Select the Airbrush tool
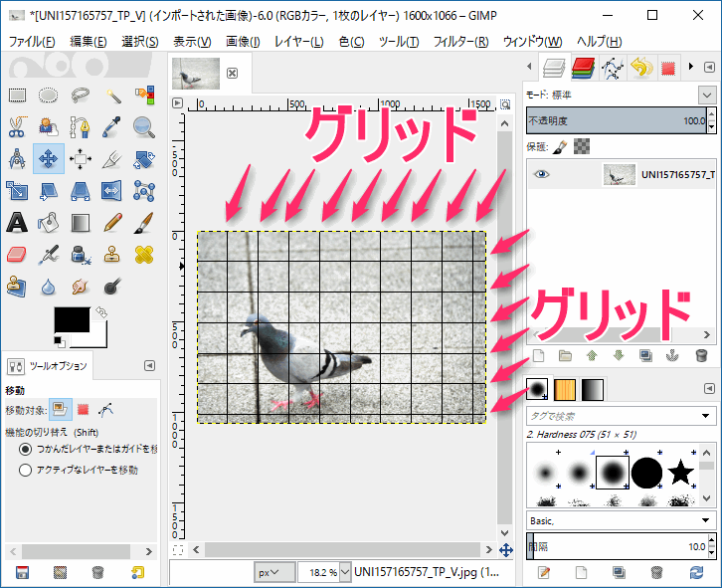Image resolution: width=722 pixels, height=588 pixels. point(48,255)
